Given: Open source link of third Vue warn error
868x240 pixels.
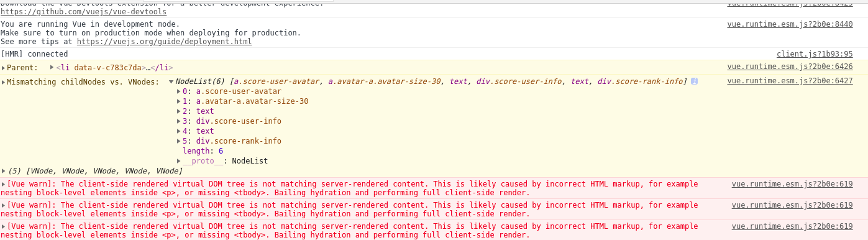Looking at the screenshot, I should pyautogui.click(x=792, y=226).
